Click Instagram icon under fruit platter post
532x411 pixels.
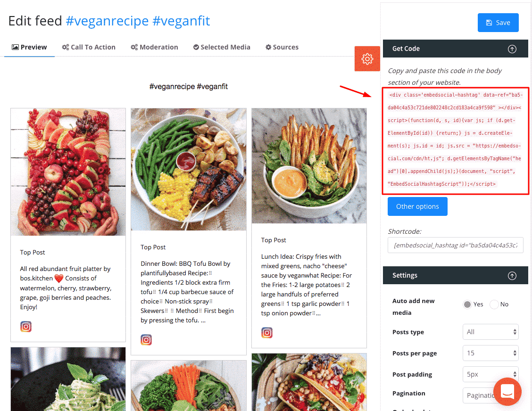coord(26,327)
